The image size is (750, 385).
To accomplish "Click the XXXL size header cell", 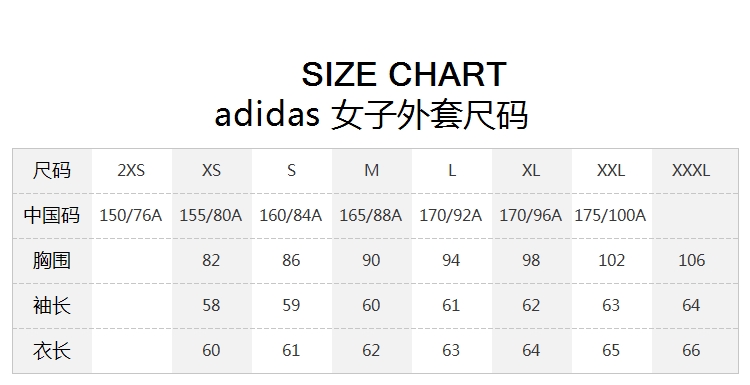I will (x=691, y=170).
